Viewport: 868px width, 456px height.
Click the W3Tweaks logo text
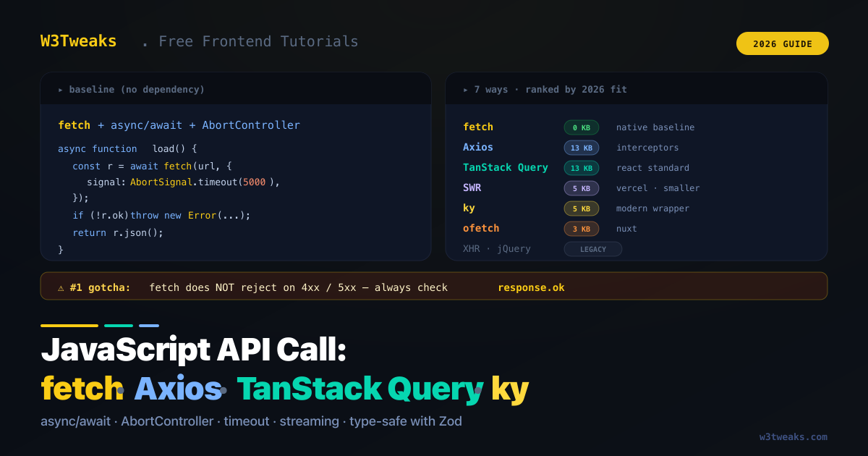tap(78, 41)
